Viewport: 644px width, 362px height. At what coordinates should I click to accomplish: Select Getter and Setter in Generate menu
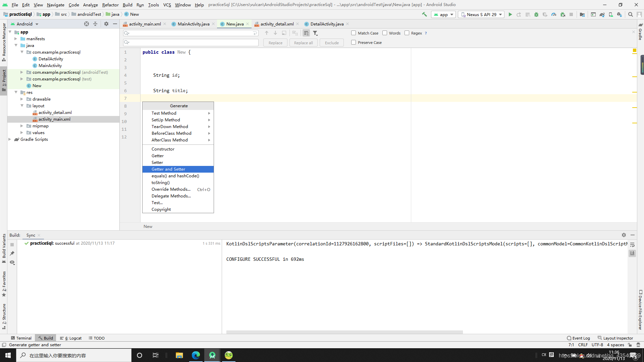(x=178, y=169)
